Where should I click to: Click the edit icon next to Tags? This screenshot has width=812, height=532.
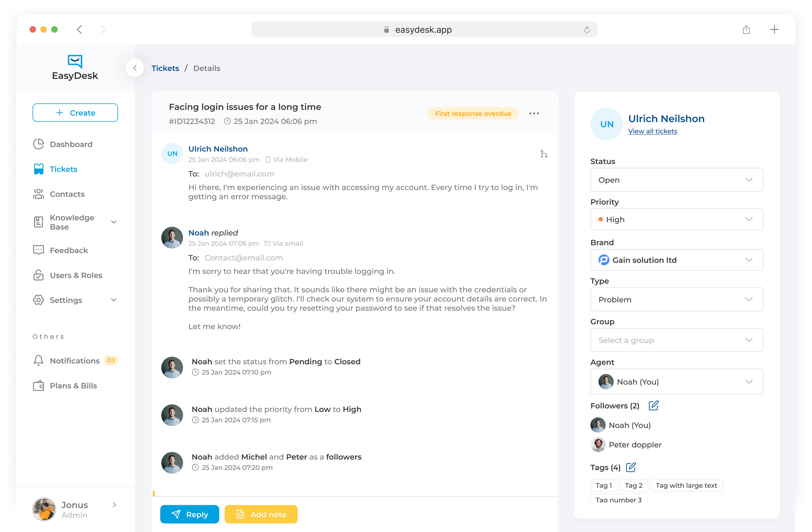click(631, 467)
